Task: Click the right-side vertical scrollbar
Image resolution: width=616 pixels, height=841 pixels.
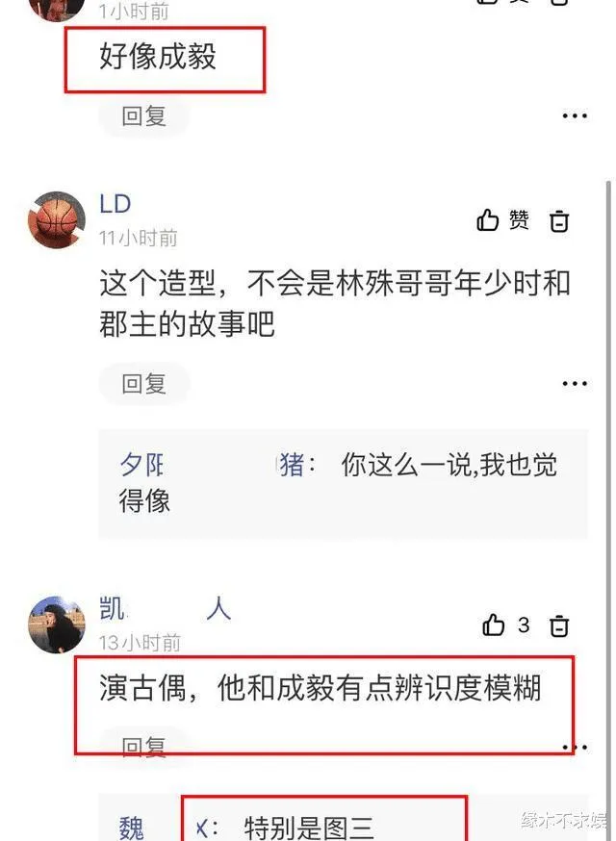Action: click(x=608, y=510)
